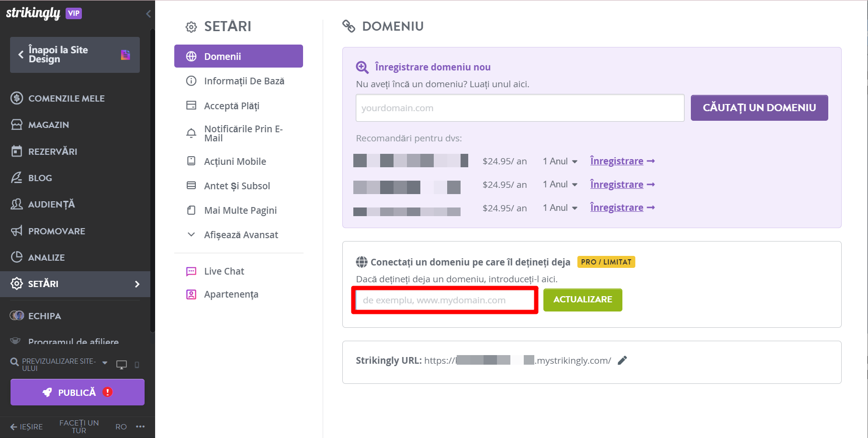Screen dimensions: 868x438
Task: Click the sidebar vertical scrollbar
Action: [152, 181]
